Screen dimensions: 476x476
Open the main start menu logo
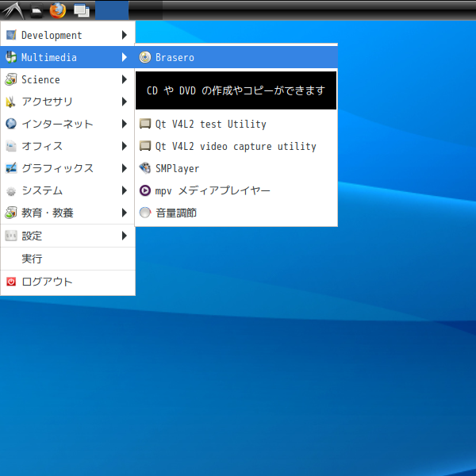[x=13, y=10]
